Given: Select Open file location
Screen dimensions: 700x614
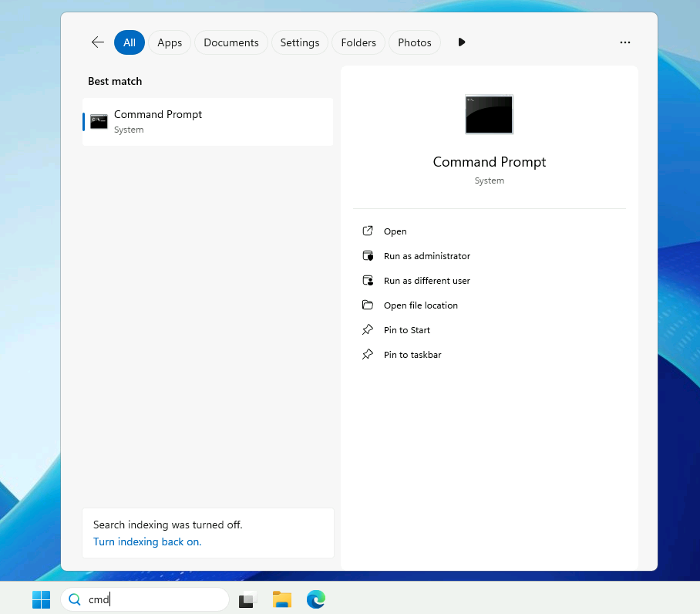Looking at the screenshot, I should (x=420, y=305).
